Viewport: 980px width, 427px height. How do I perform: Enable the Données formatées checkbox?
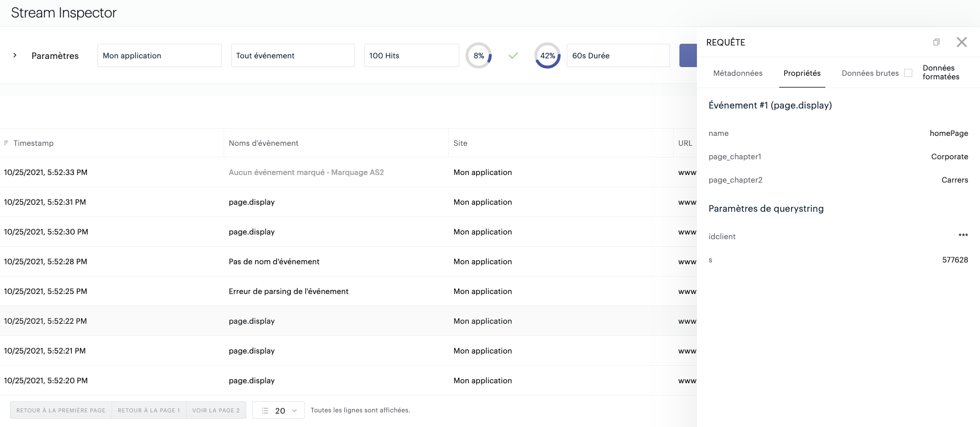(x=908, y=73)
